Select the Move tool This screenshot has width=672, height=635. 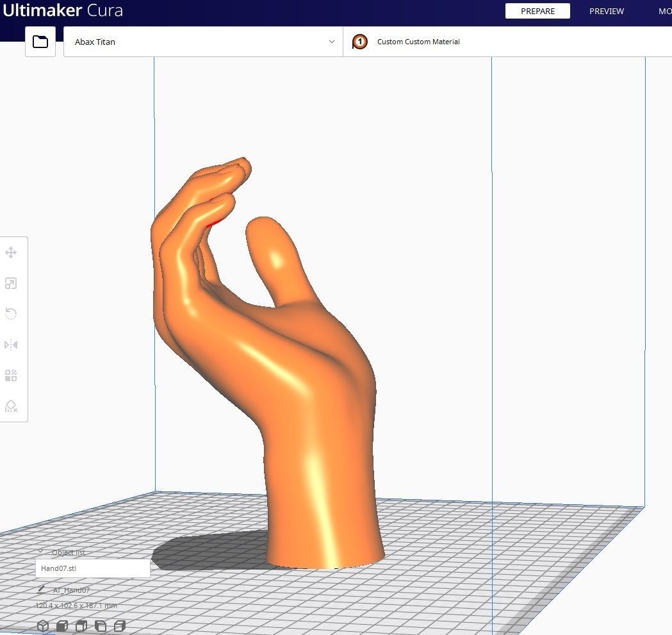point(11,252)
